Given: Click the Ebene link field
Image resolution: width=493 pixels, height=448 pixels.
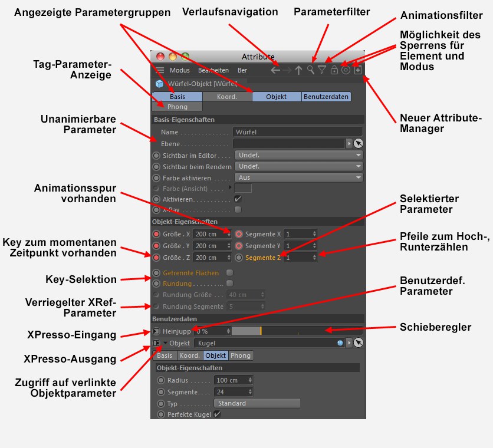Looking at the screenshot, I should point(289,143).
